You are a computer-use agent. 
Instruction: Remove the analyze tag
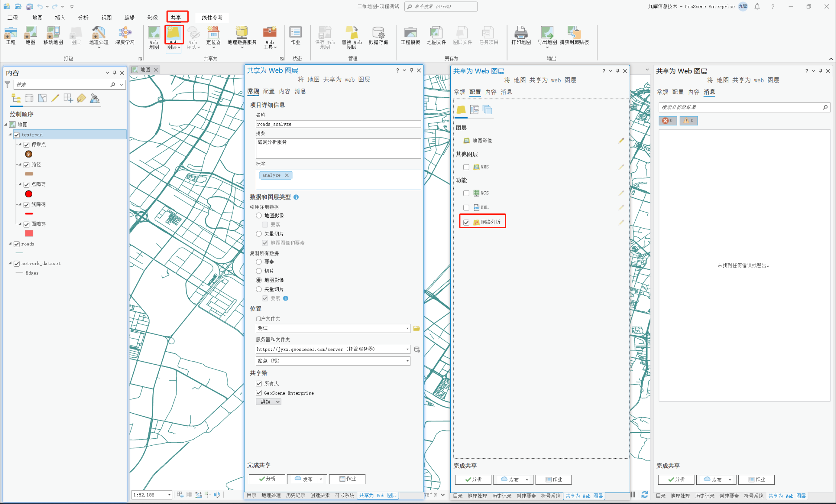point(287,175)
